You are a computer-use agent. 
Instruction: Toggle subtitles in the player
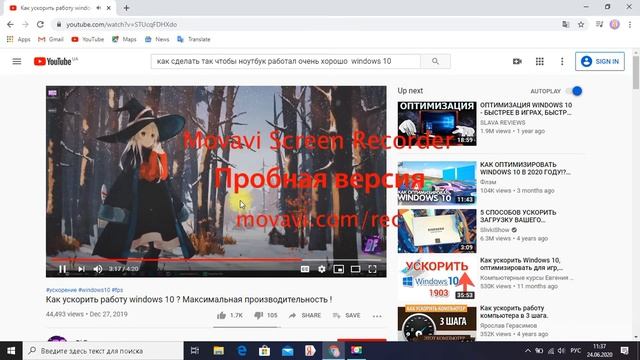click(305, 269)
